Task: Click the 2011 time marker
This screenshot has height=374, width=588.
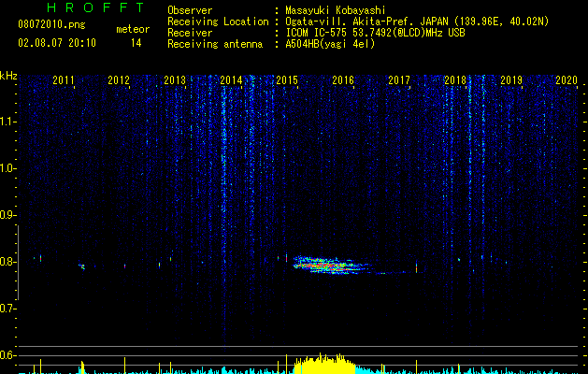Action: coord(64,80)
